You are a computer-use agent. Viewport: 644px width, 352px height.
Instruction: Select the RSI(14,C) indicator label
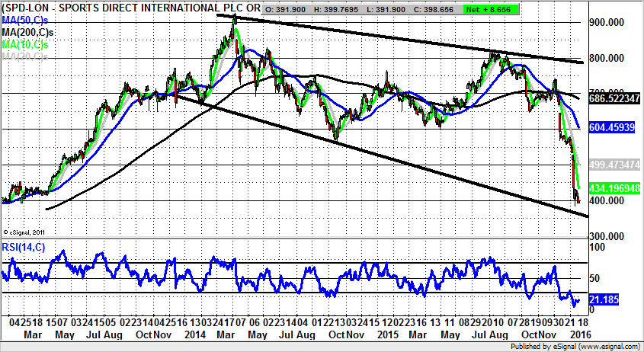(23, 245)
